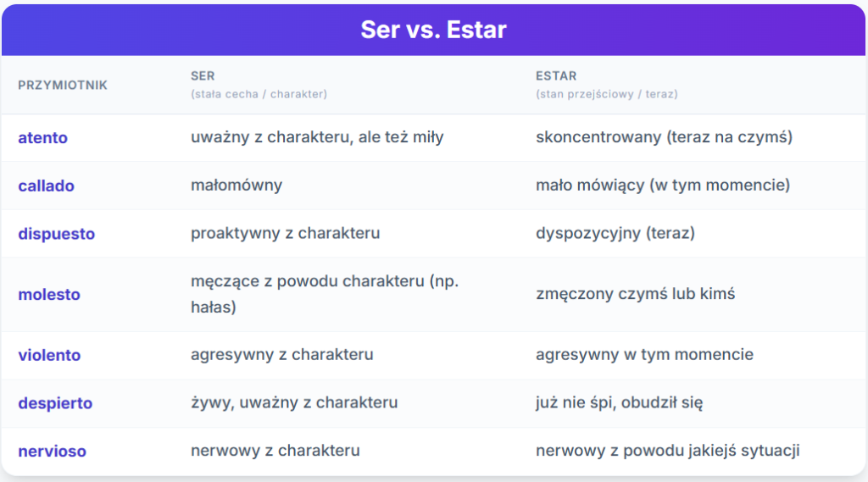Click the word 'dispuesto'

click(57, 234)
